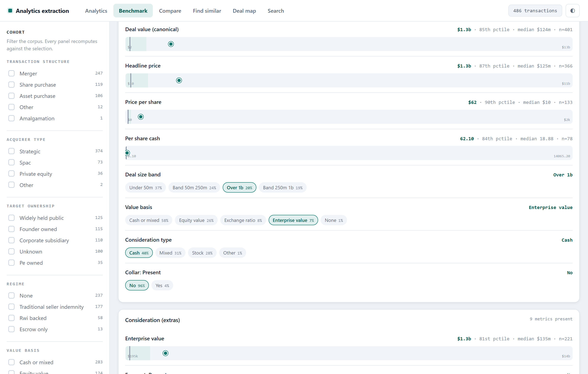Click the Consideration (extras) section heading

point(153,320)
